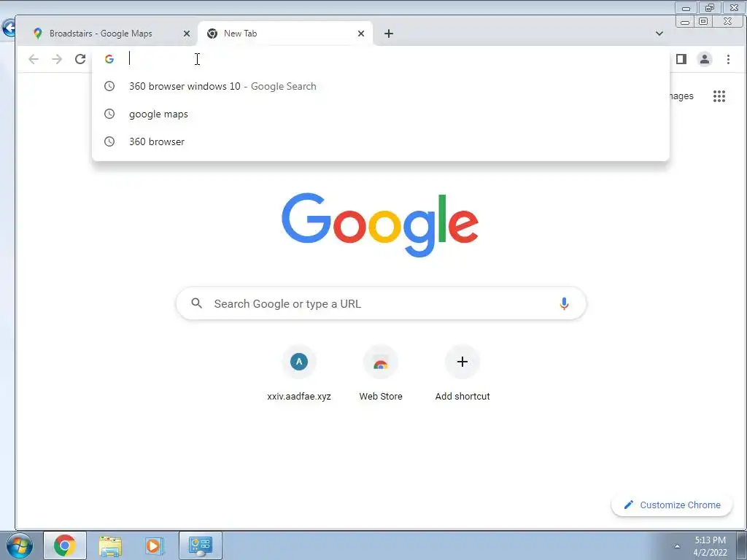The height and width of the screenshot is (560, 747).
Task: Click the back arrow of the background window
Action: pyautogui.click(x=7, y=28)
